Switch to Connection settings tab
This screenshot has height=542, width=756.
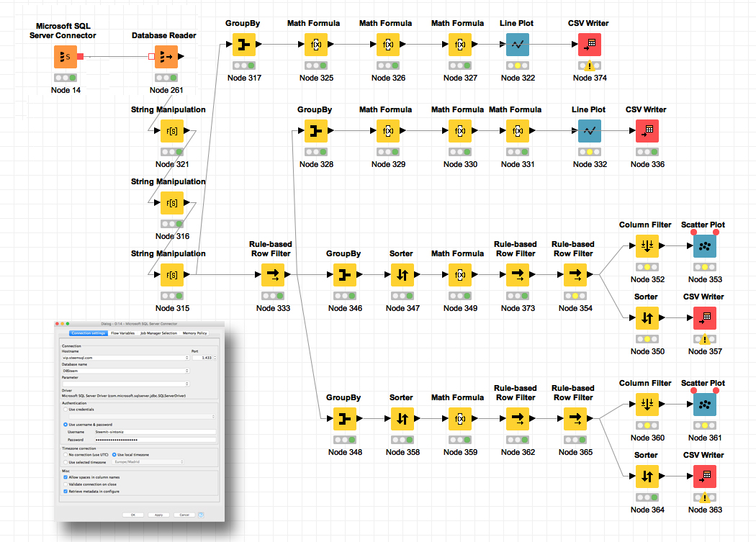point(89,333)
